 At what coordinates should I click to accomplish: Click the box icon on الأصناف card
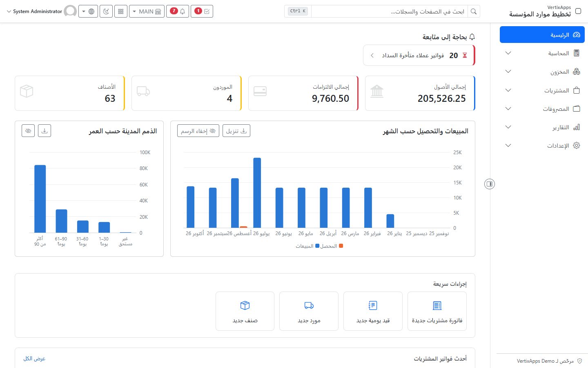[x=27, y=91]
